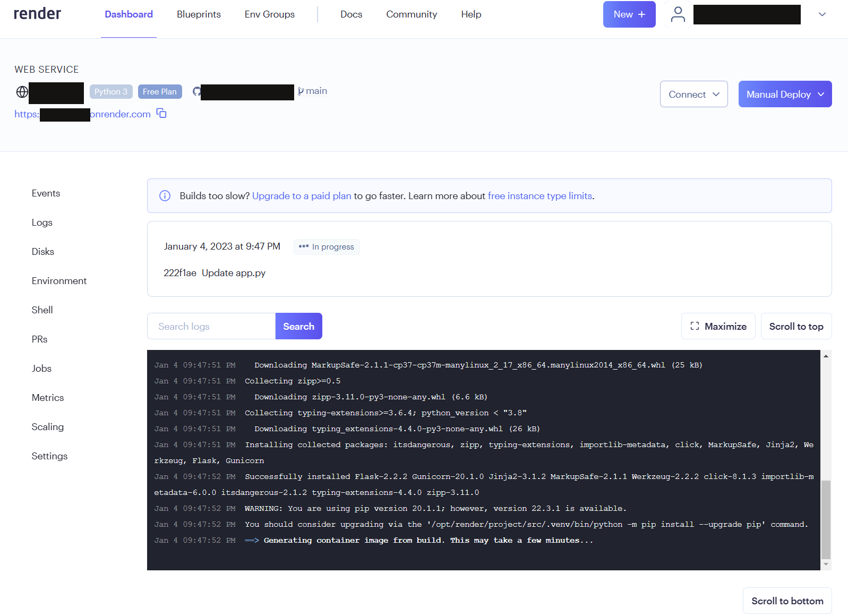Screen dimensions: 848x616
Task: Click the GitHub repository icon
Action: point(196,91)
